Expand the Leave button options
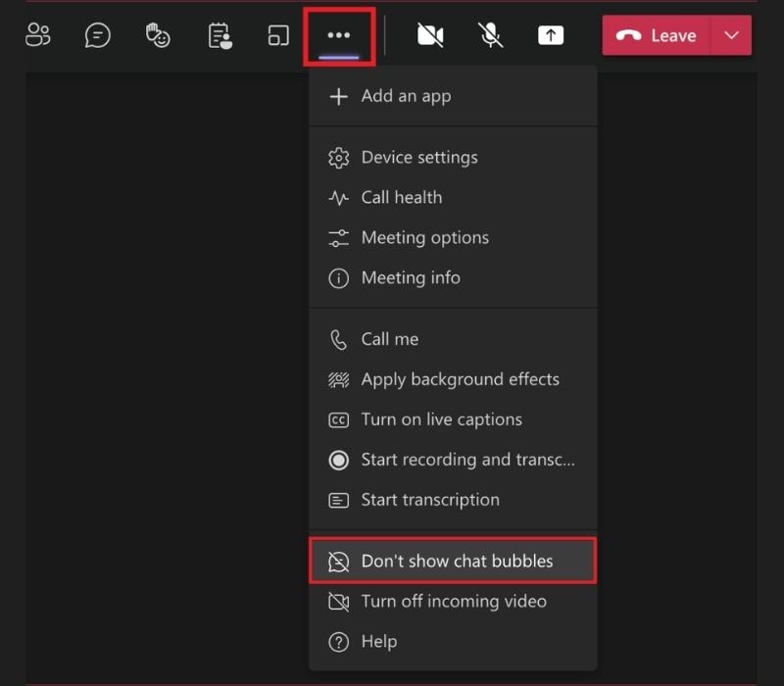This screenshot has height=686, width=784. (731, 34)
